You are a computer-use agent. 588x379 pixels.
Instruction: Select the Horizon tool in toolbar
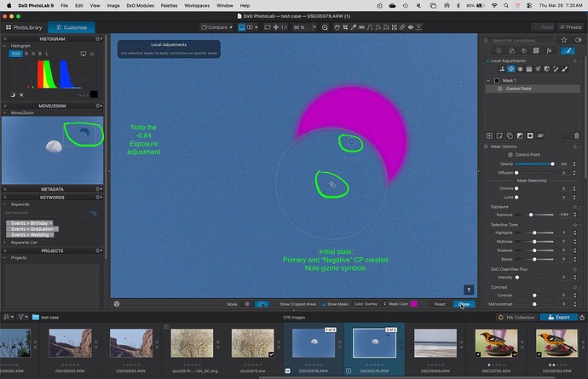[361, 27]
